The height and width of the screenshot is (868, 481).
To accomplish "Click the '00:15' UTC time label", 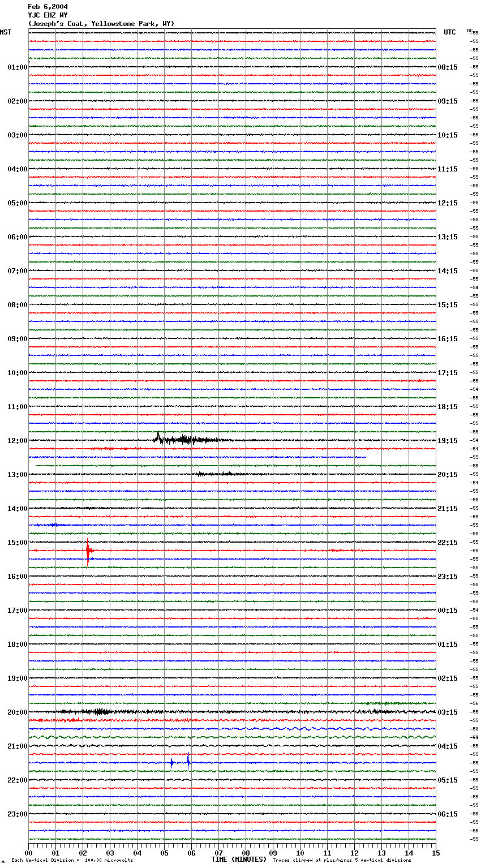I will click(x=448, y=611).
